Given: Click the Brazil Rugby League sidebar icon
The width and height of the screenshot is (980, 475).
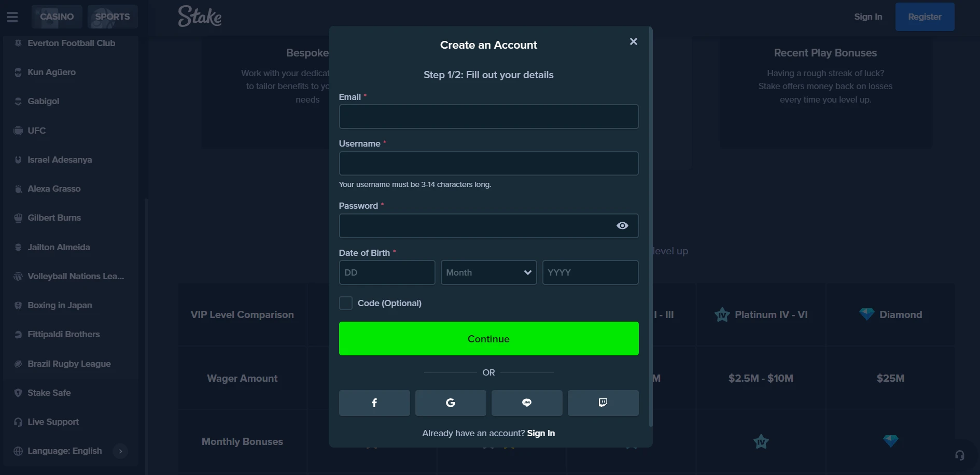Looking at the screenshot, I should (18, 364).
